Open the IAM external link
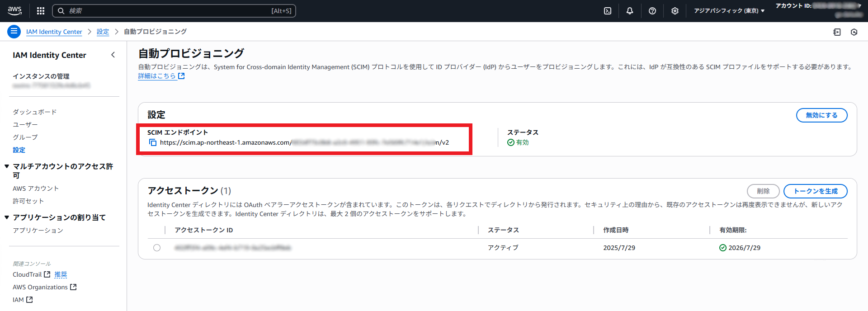The height and width of the screenshot is (311, 868). 23,300
